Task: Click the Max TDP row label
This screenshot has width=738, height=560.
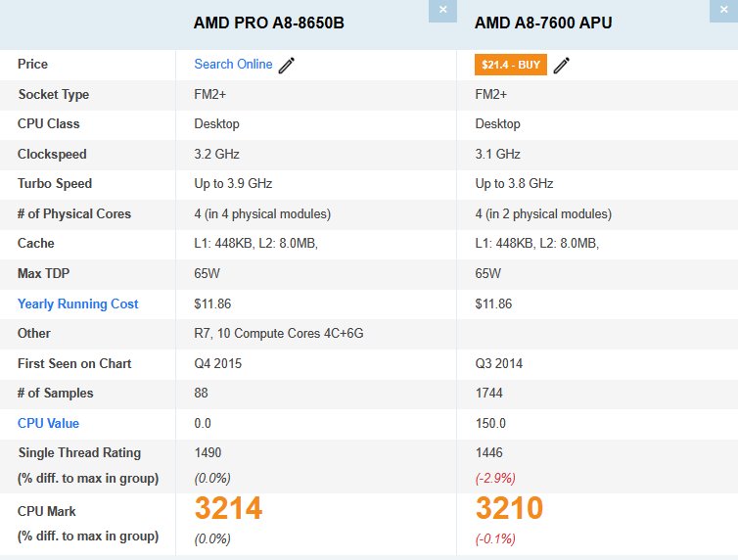Action: [x=43, y=273]
